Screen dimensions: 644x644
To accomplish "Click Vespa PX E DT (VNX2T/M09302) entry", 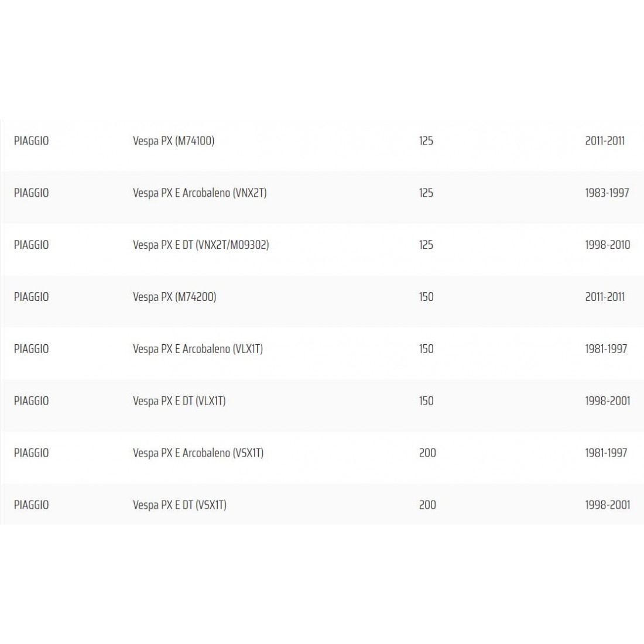I will click(x=201, y=245).
